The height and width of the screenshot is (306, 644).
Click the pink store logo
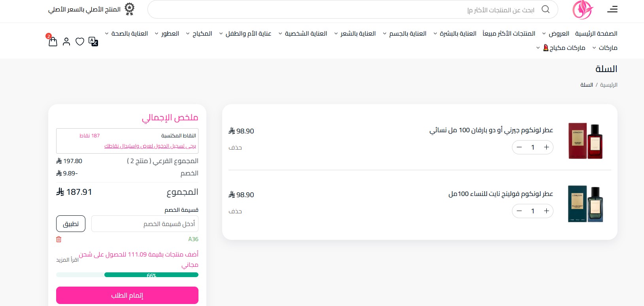pos(583,10)
